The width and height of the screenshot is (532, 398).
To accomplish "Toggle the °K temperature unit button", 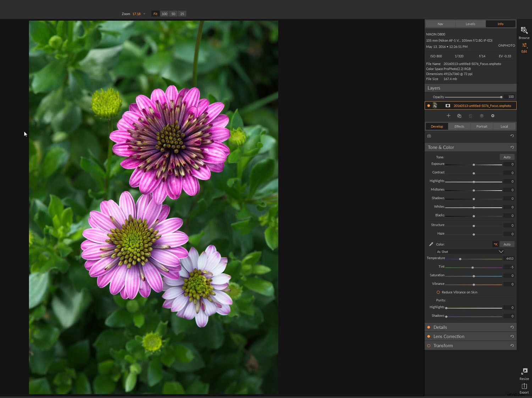I will point(495,244).
